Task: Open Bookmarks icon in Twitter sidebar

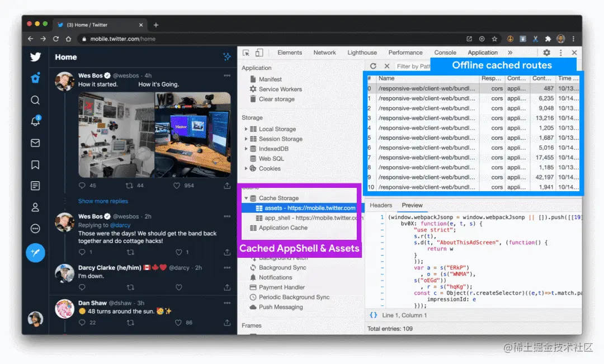Action: coord(35,165)
